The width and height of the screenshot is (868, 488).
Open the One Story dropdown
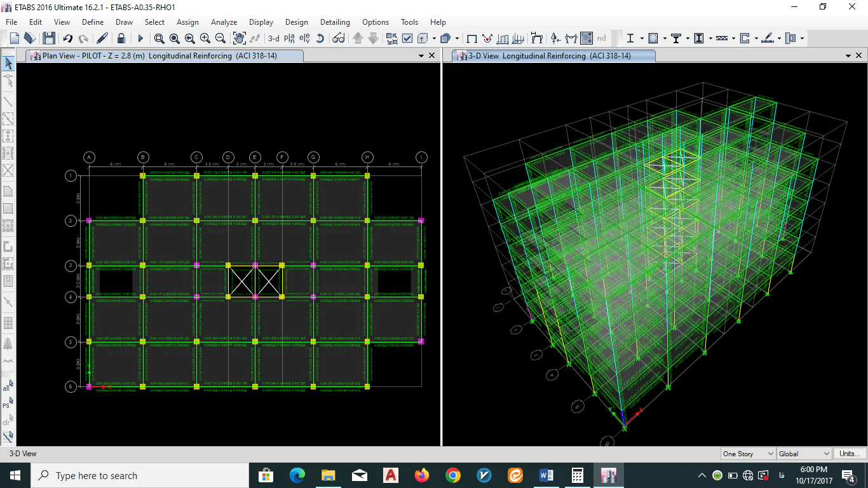click(748, 454)
